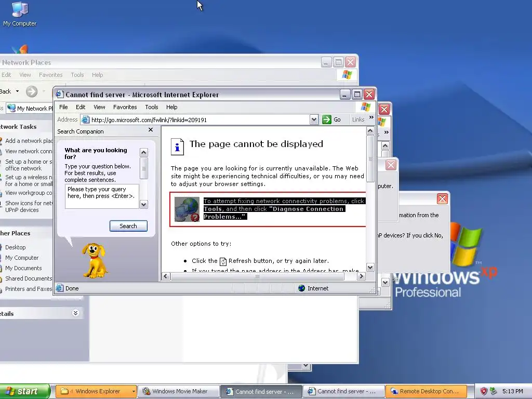Image resolution: width=532 pixels, height=399 pixels.
Task: Open the Edit menu in Internet Explorer
Action: click(x=81, y=107)
